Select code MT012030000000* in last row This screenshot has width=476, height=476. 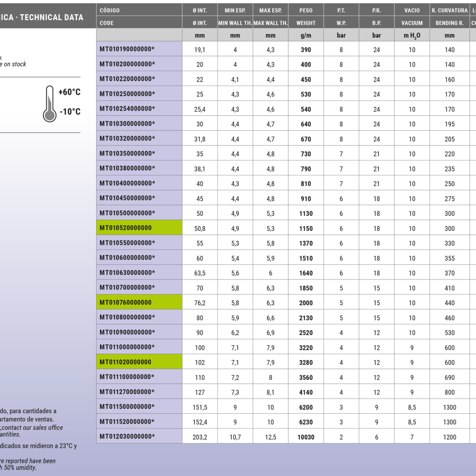click(x=127, y=437)
